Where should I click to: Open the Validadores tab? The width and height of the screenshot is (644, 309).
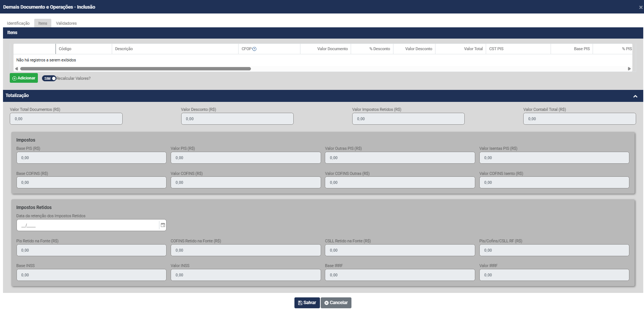66,23
